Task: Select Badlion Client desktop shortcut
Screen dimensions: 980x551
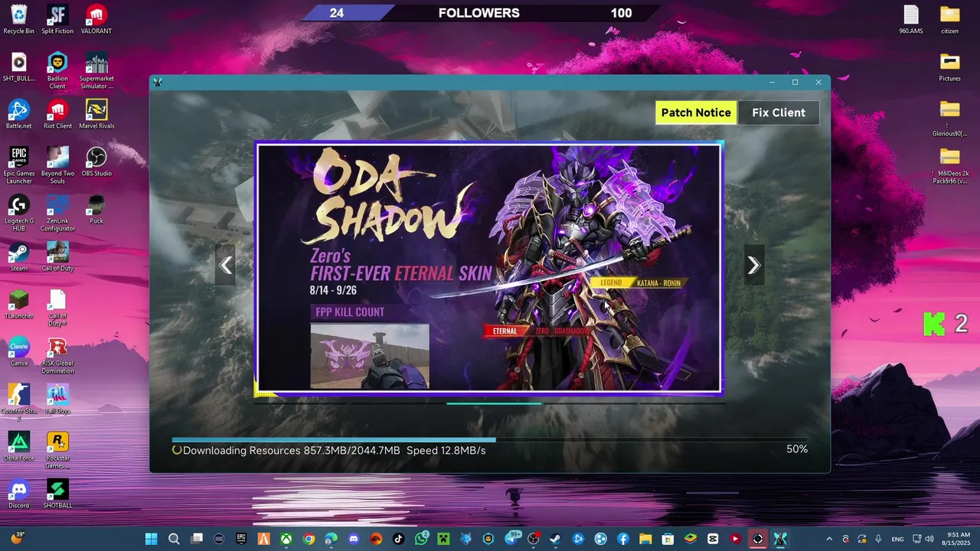Action: pos(57,70)
